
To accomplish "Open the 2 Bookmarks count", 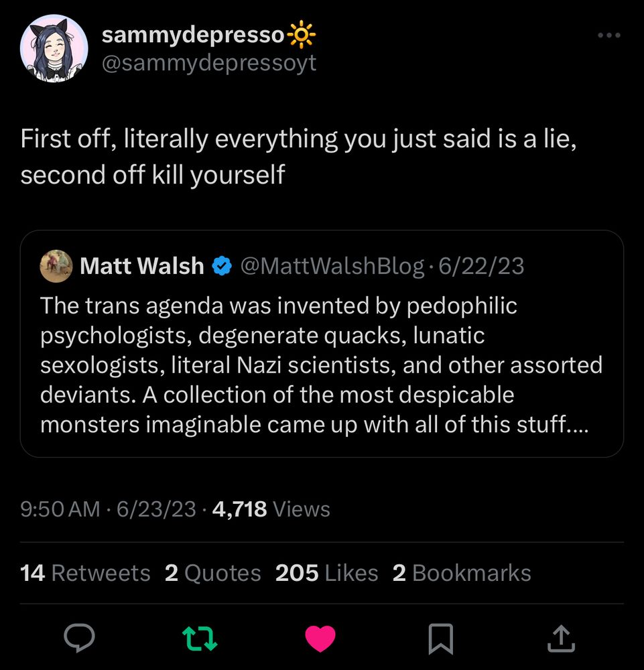I will tap(462, 573).
